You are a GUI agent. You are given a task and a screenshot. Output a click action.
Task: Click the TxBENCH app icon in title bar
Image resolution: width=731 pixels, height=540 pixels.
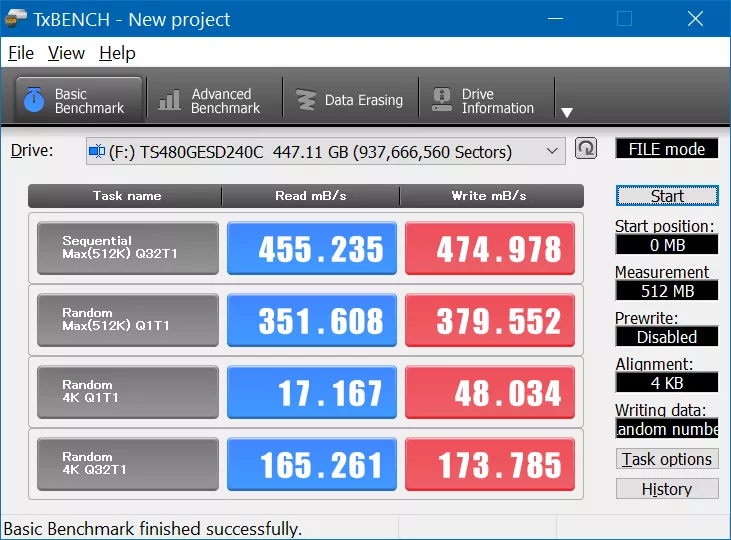point(15,18)
